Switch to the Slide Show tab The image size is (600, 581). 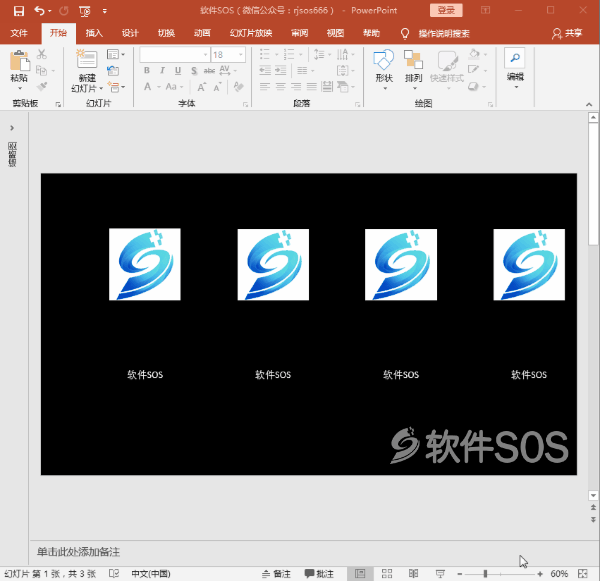coord(251,33)
